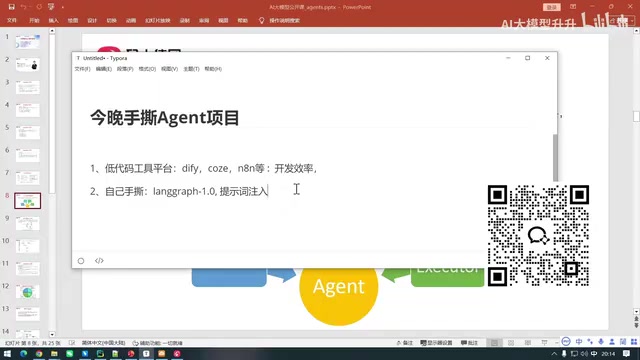Click the spell-check icon in PowerPoint status bar
The height and width of the screenshot is (360, 640).
pos(72,343)
